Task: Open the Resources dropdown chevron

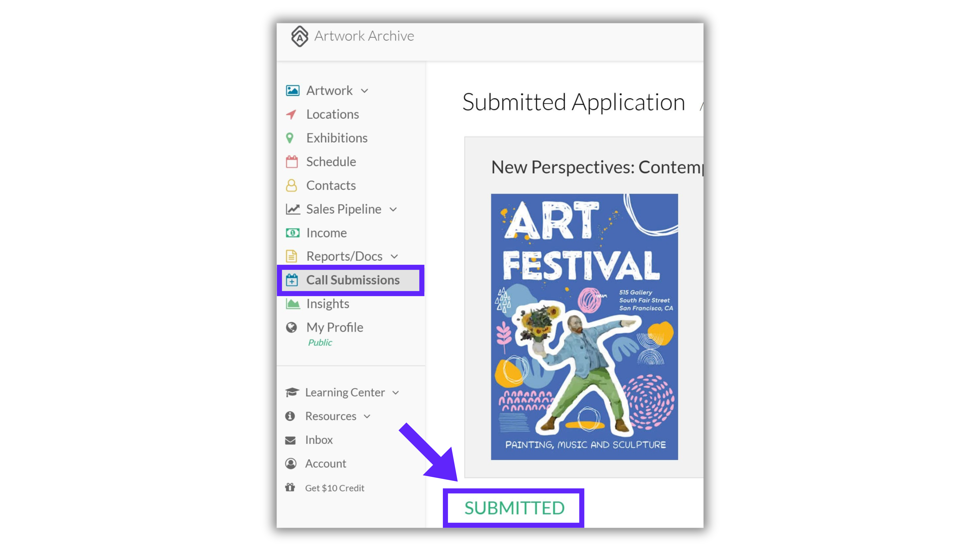Action: click(367, 416)
